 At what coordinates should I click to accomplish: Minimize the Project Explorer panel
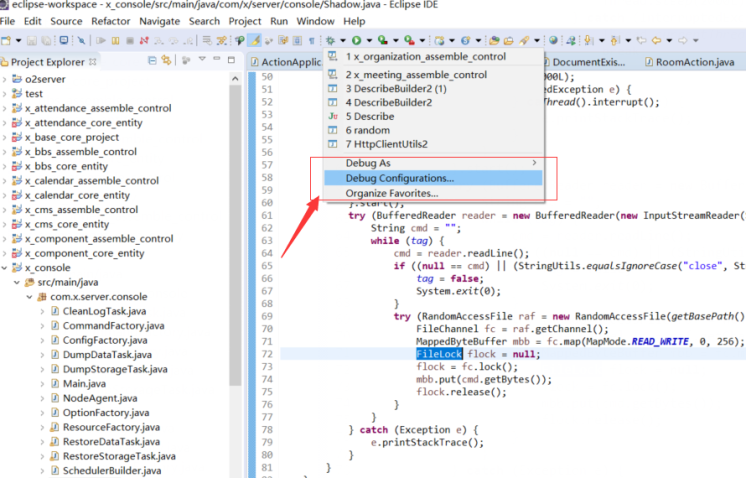pos(216,59)
